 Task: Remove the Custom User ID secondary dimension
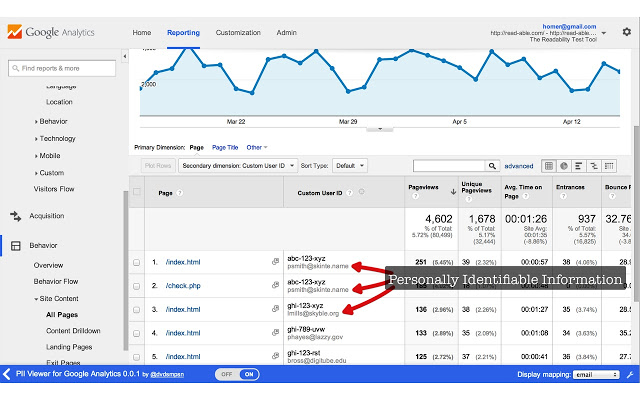362,192
